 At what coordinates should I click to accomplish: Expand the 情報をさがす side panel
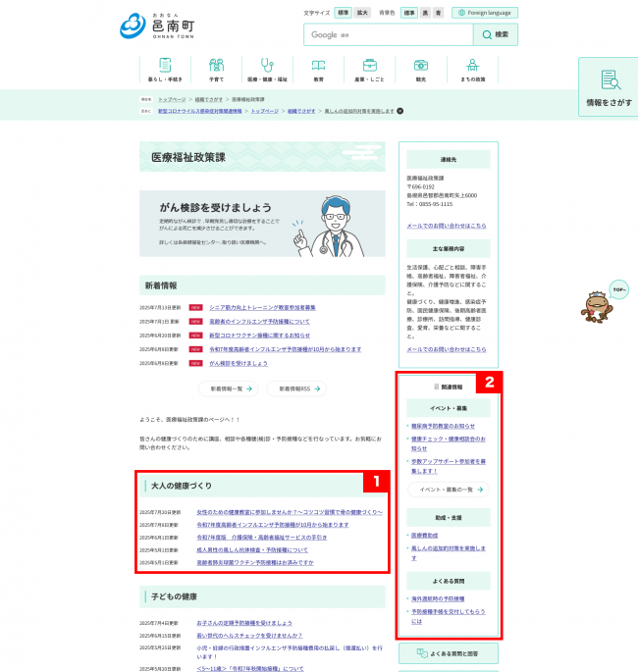(609, 88)
